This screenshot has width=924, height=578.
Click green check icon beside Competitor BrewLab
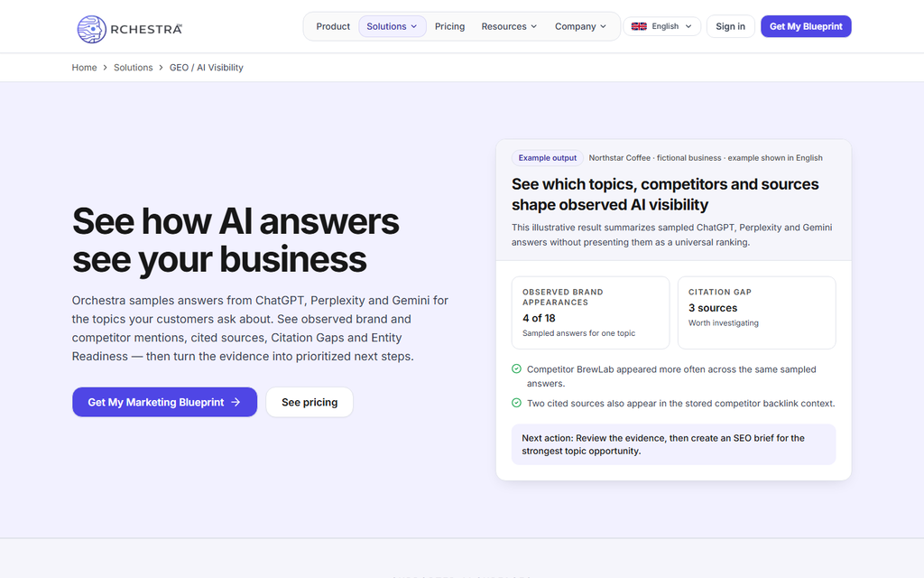point(516,369)
